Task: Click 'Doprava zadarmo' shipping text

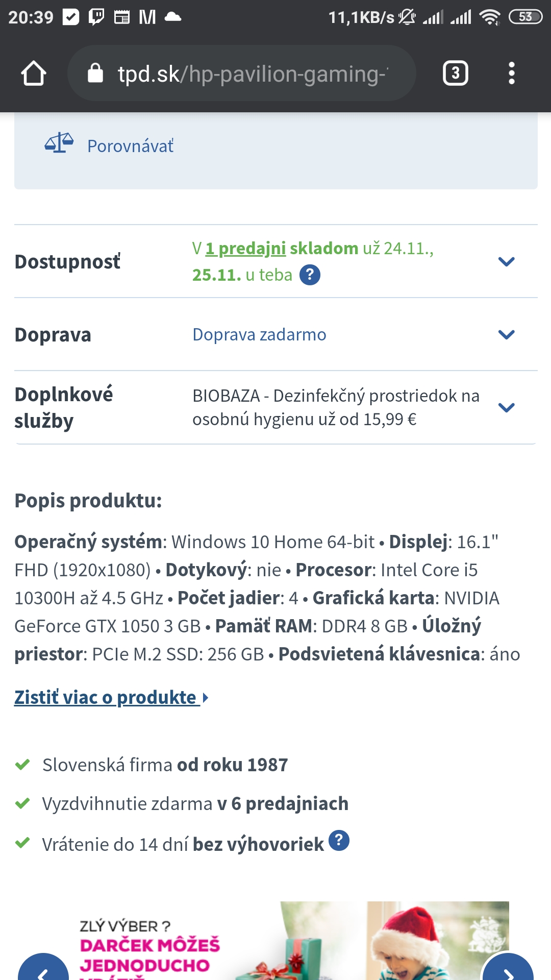Action: [259, 335]
